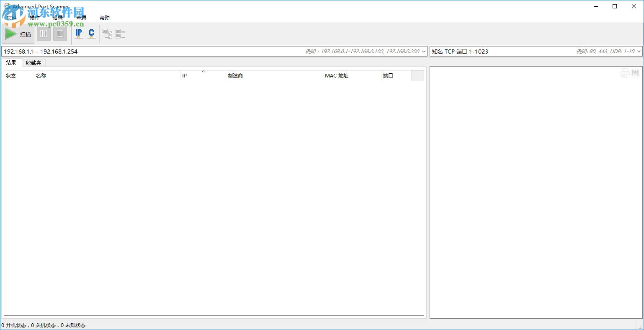The width and height of the screenshot is (644, 330).
Task: Print results via the printer icon
Action: pos(625,72)
